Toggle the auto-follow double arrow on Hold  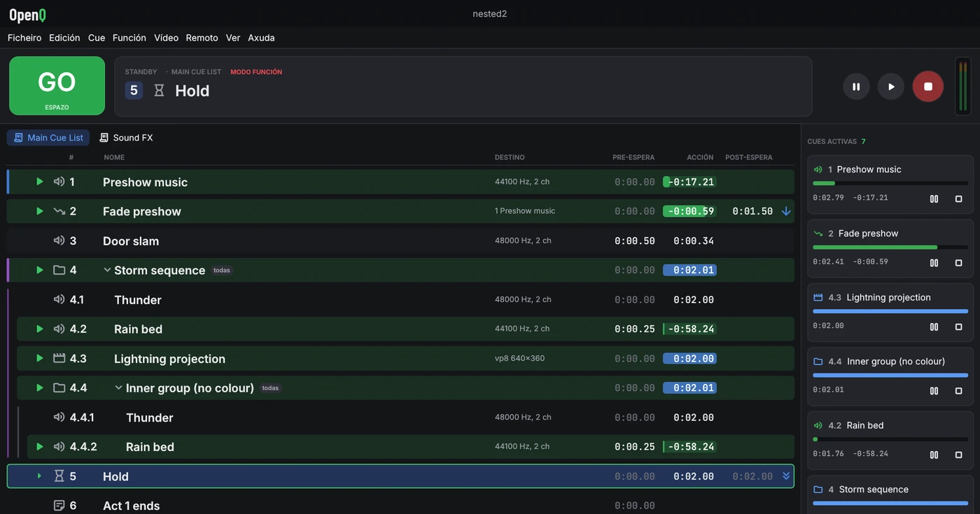(x=786, y=476)
